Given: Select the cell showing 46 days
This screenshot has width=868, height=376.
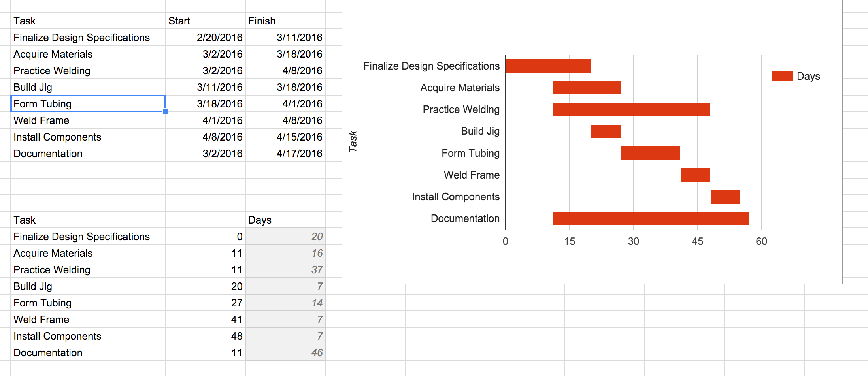Looking at the screenshot, I should pos(285,353).
